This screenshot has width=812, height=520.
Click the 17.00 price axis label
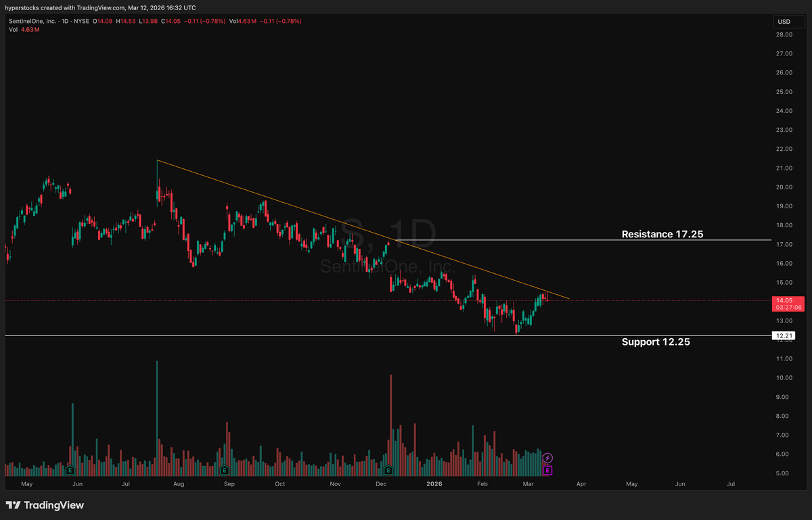coord(784,245)
